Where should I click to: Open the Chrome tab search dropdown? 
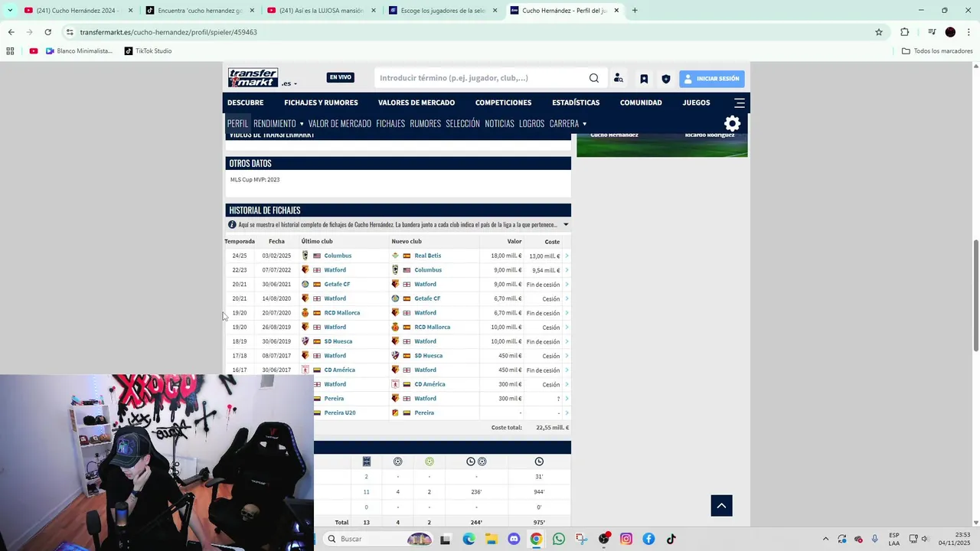[10, 10]
